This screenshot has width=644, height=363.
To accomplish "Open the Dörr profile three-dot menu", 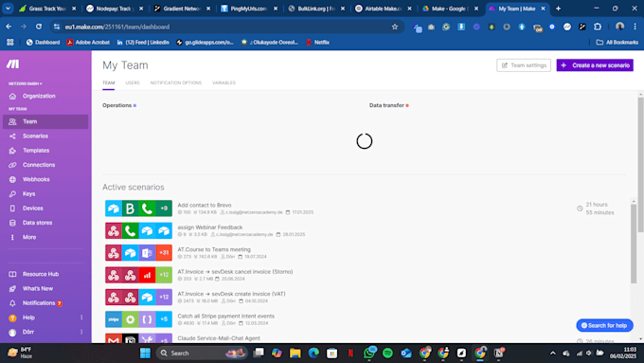I will [x=81, y=332].
